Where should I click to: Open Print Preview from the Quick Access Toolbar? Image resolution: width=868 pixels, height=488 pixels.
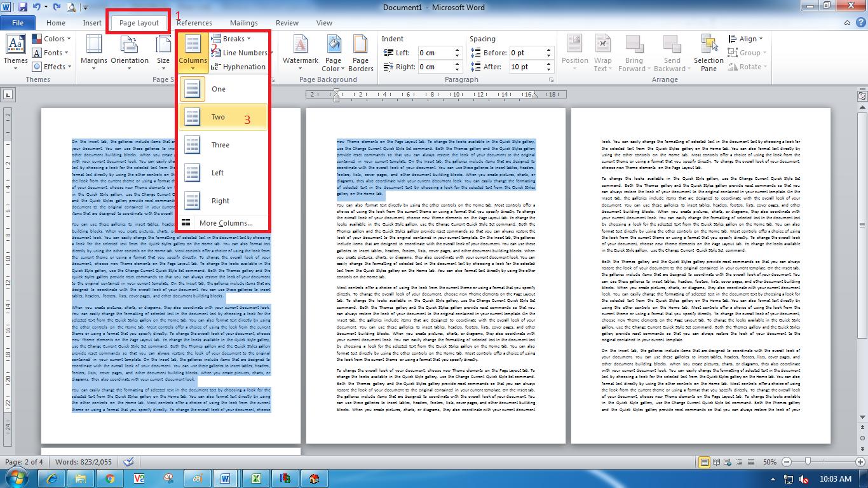(x=71, y=8)
